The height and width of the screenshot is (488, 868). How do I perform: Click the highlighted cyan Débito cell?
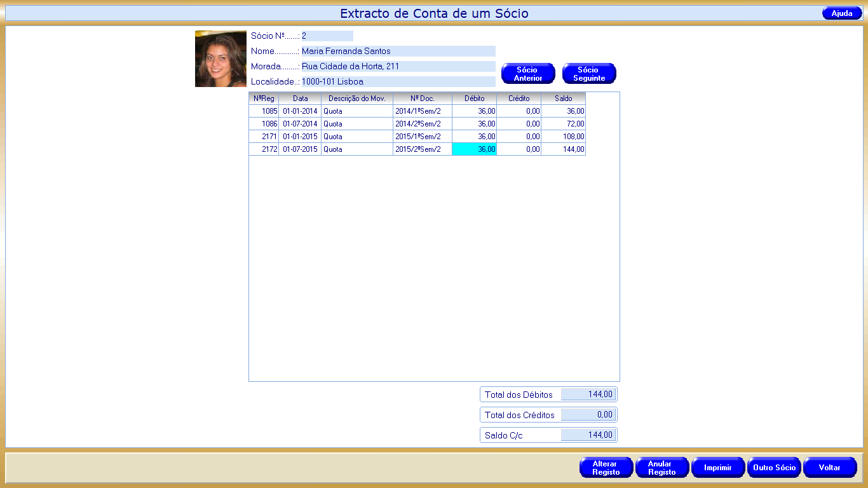pos(474,149)
